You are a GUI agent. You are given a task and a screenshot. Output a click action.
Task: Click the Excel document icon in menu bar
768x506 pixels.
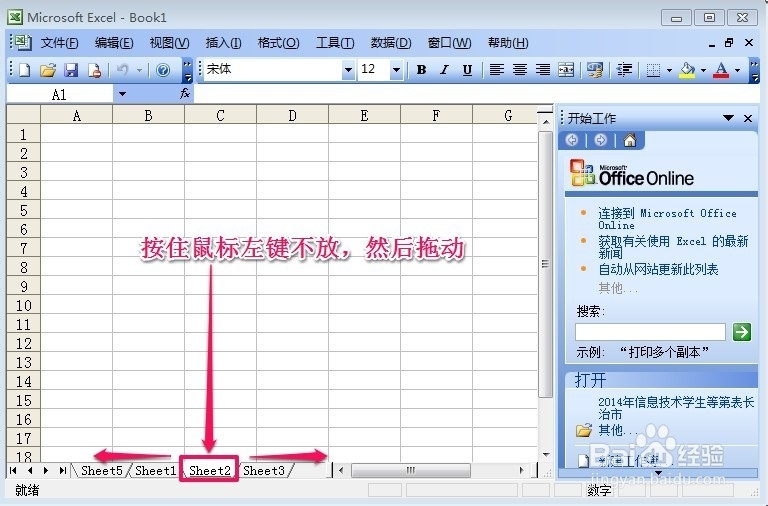point(22,43)
